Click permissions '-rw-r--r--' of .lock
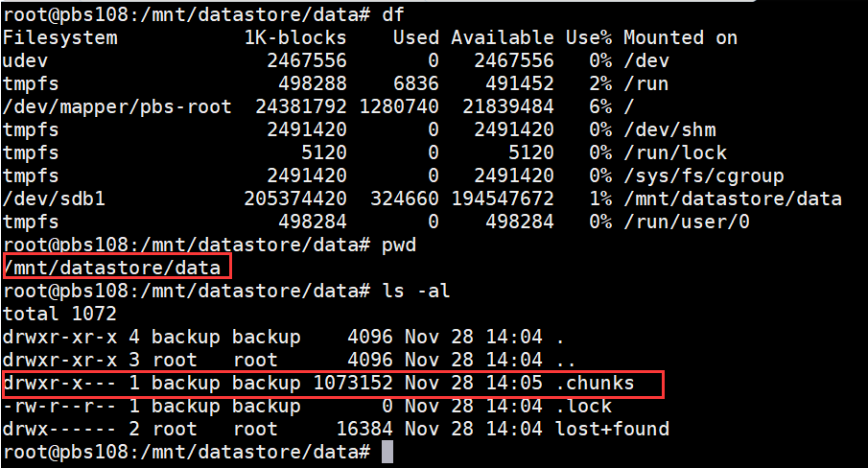The image size is (868, 468). pos(59,406)
